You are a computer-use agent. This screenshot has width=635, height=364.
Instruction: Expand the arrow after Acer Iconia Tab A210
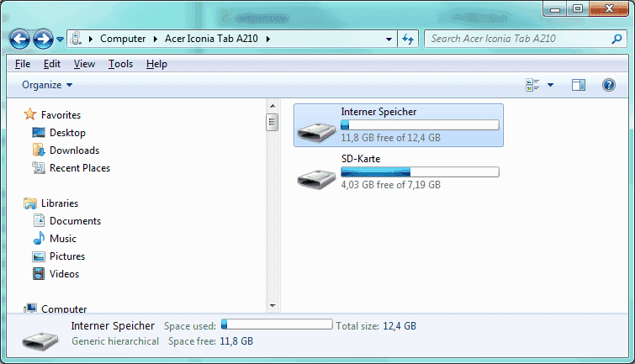[267, 39]
